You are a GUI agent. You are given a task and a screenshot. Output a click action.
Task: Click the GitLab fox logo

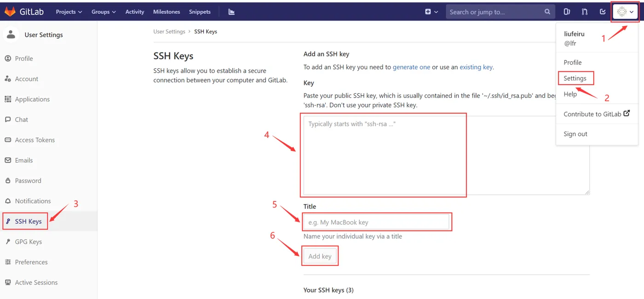[x=10, y=11]
